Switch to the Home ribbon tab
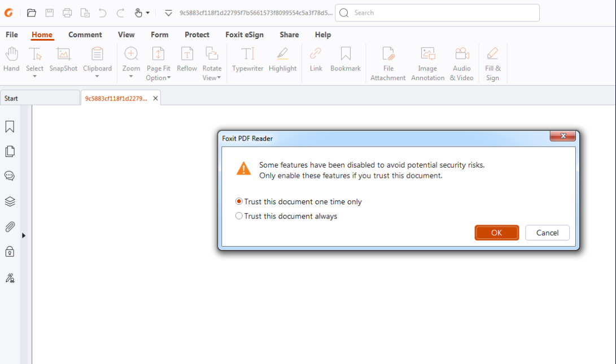The height and width of the screenshot is (364, 616). tap(42, 34)
